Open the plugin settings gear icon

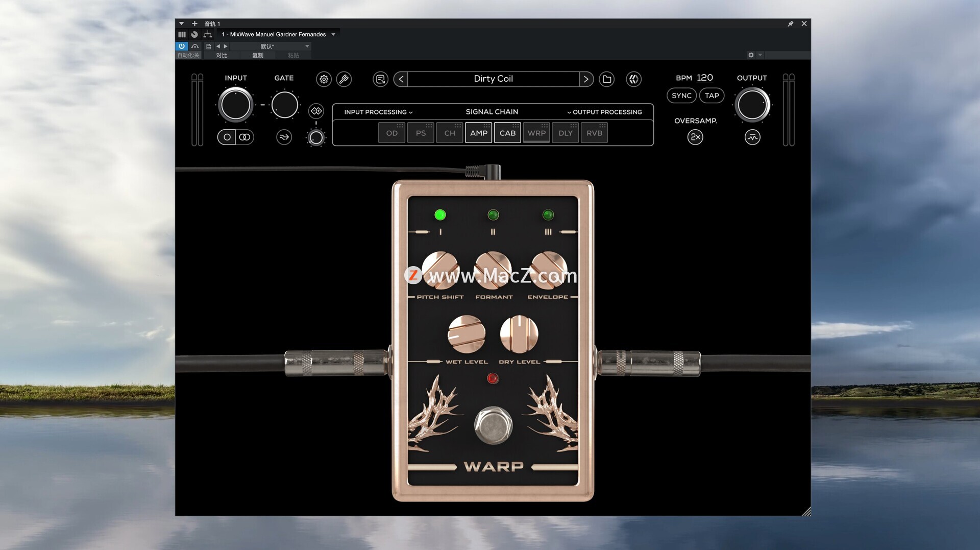click(x=324, y=79)
